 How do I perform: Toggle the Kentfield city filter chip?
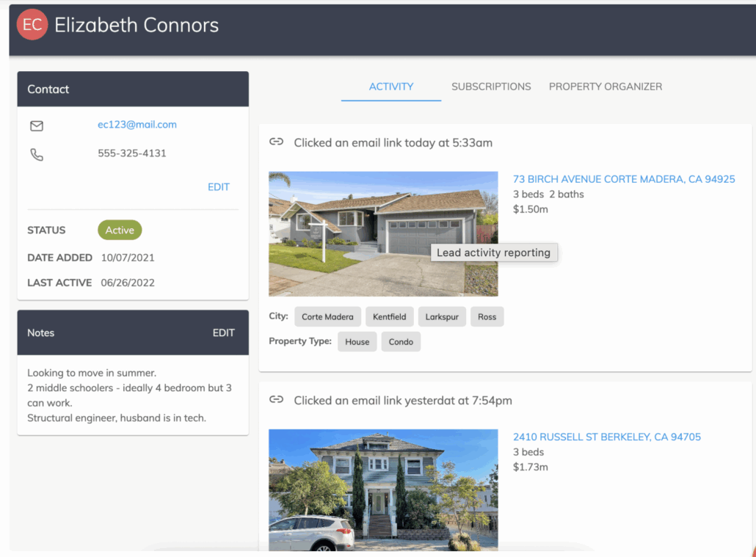[390, 316]
